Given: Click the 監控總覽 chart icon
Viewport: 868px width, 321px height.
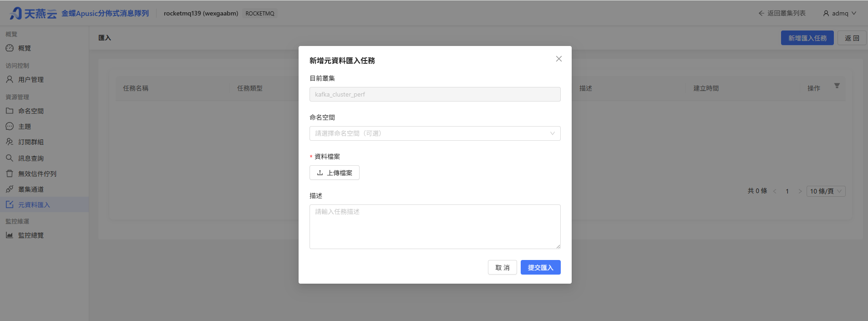Looking at the screenshot, I should (10, 235).
